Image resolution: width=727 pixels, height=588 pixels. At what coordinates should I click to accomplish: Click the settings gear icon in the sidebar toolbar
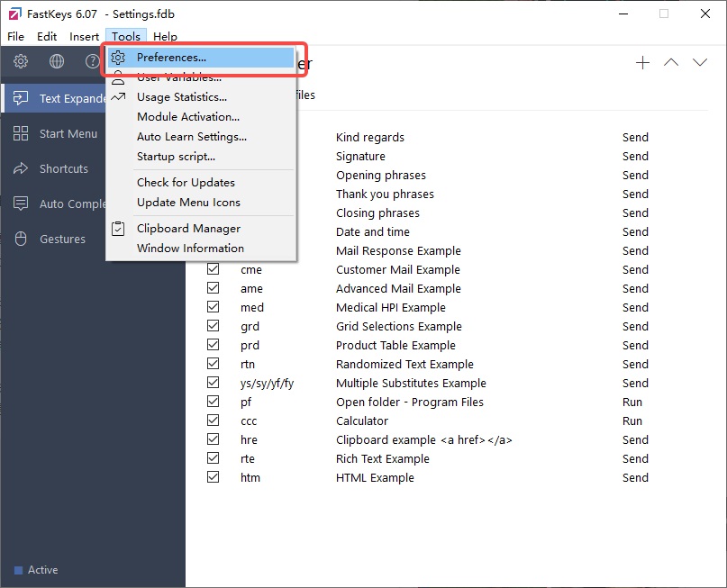point(21,61)
